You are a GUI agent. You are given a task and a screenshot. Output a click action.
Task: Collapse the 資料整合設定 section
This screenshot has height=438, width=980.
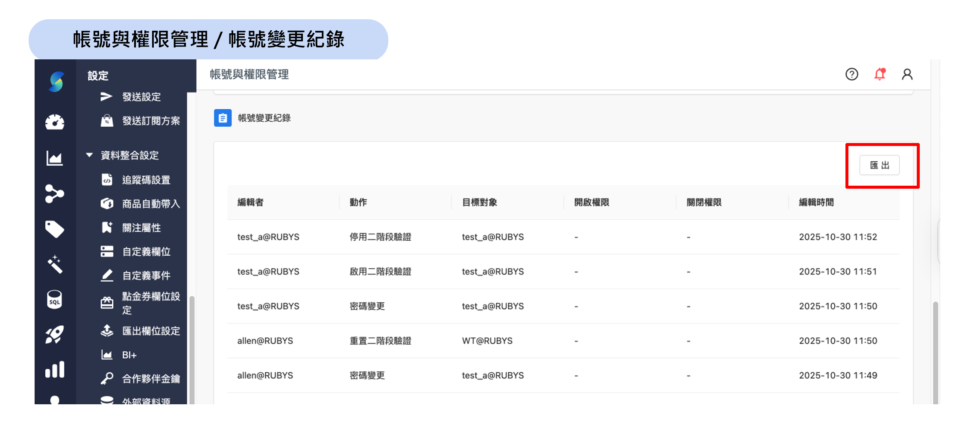point(88,155)
